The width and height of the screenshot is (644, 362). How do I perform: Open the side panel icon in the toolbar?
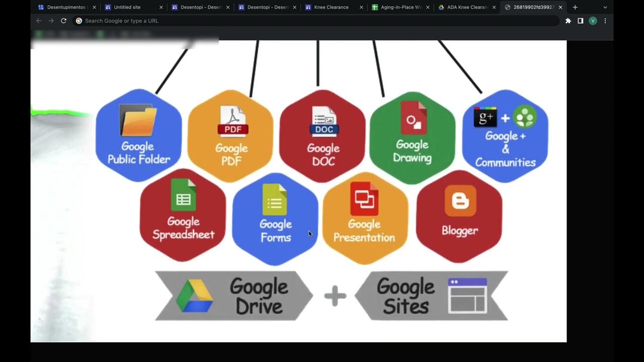click(x=580, y=21)
